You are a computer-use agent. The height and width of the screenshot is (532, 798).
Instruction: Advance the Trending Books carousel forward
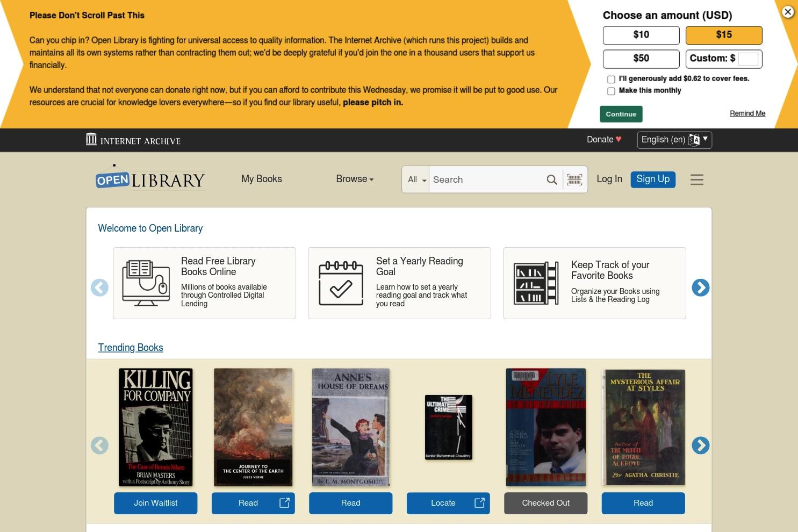click(700, 445)
